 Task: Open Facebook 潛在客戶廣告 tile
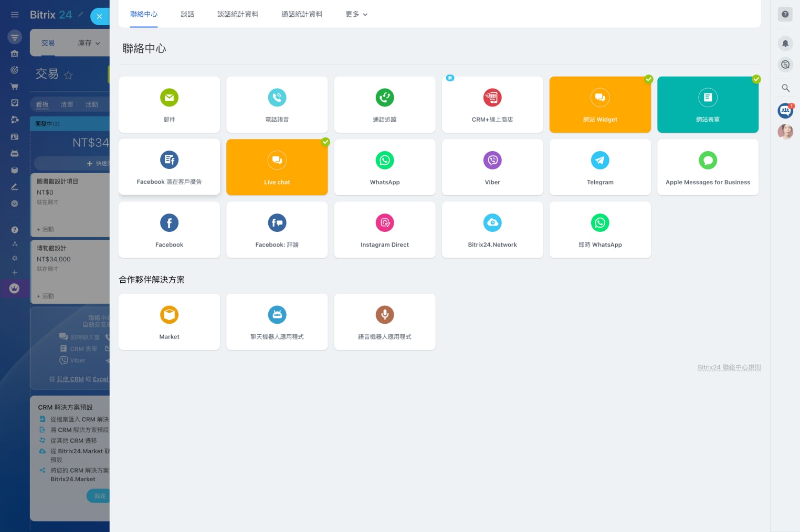pos(169,167)
